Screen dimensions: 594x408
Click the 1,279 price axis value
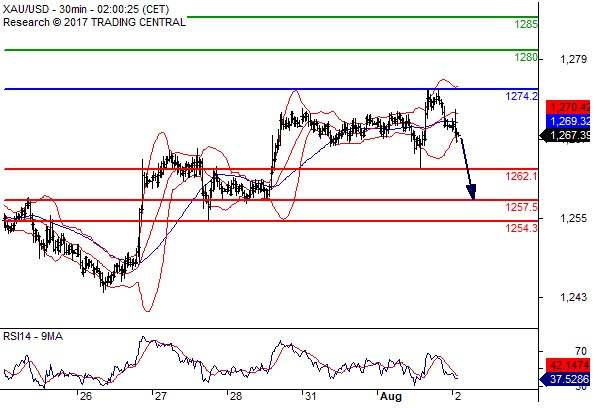tap(574, 59)
